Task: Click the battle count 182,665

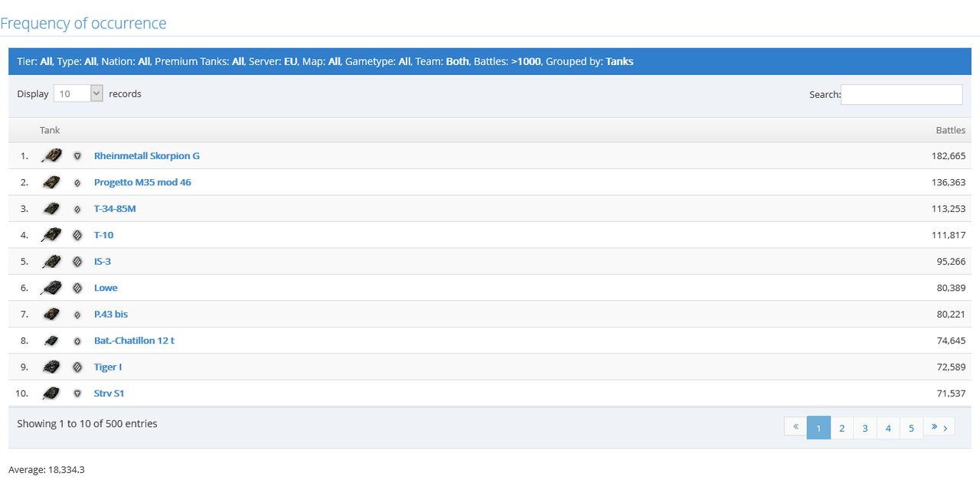Action: click(949, 155)
